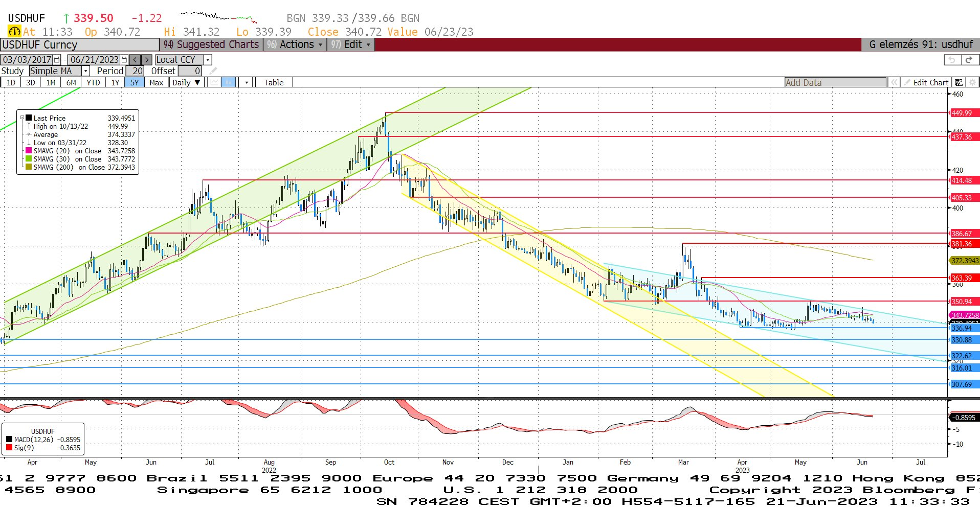Click the Sig(9) red legend swatch
Image resolution: width=980 pixels, height=530 pixels.
tap(9, 448)
